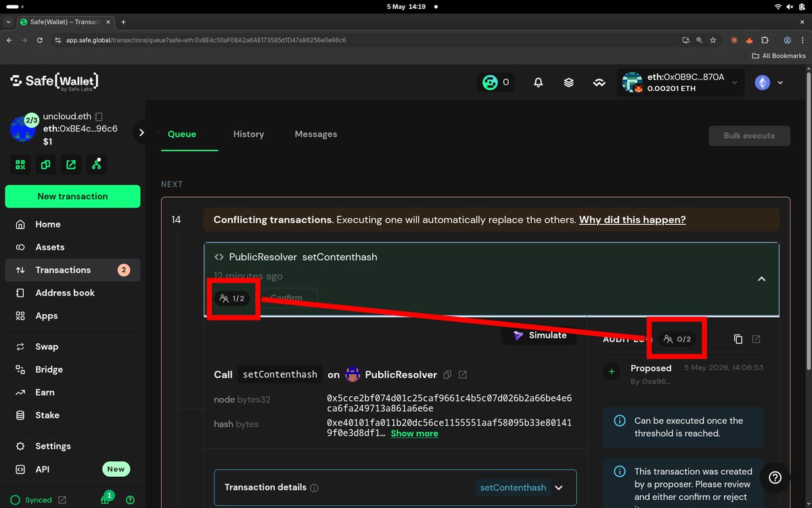The image size is (812, 508).
Task: Click the info icon beside Transaction details
Action: tap(314, 488)
